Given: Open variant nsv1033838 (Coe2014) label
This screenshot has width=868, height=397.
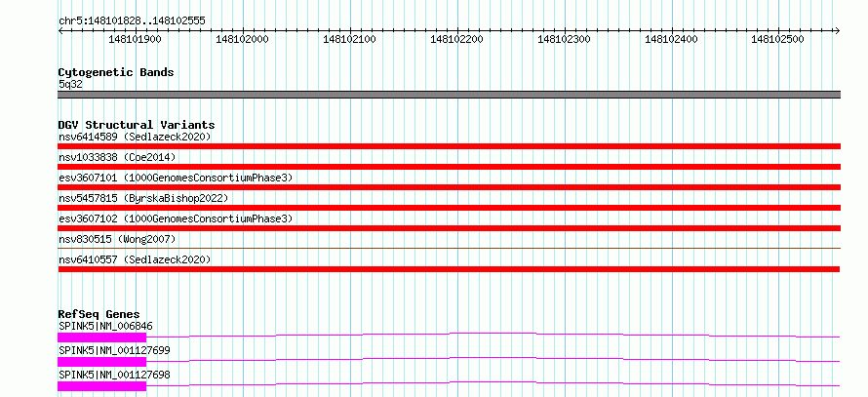Looking at the screenshot, I should coord(117,157).
